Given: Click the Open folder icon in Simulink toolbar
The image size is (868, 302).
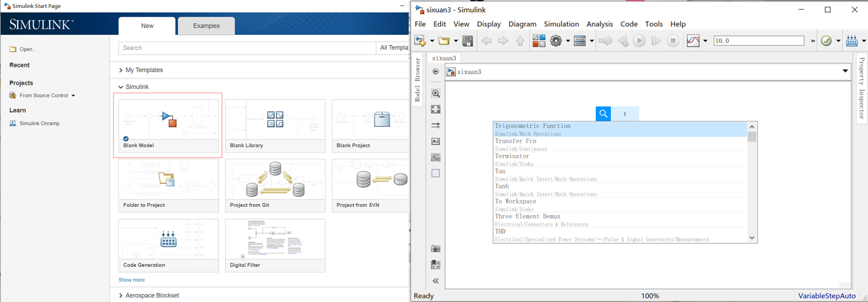Looking at the screenshot, I should tap(444, 41).
